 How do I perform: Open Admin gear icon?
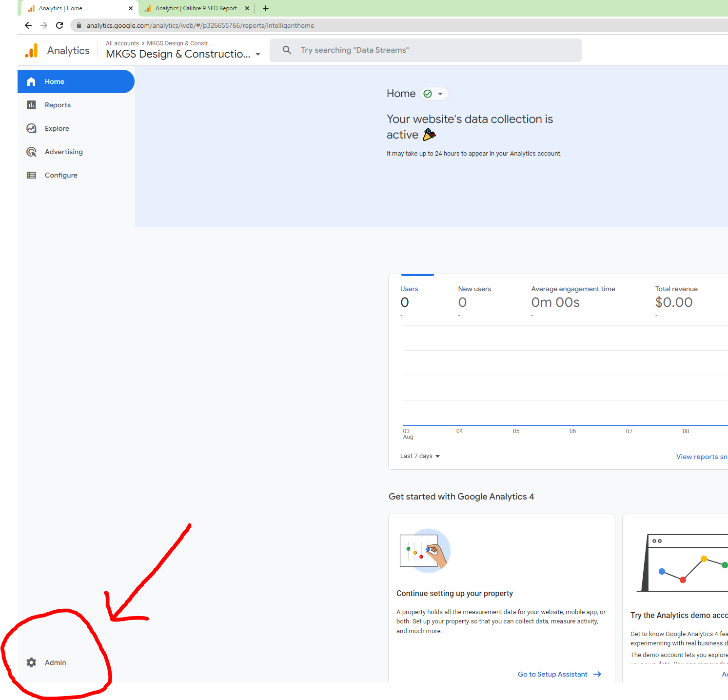(x=31, y=662)
